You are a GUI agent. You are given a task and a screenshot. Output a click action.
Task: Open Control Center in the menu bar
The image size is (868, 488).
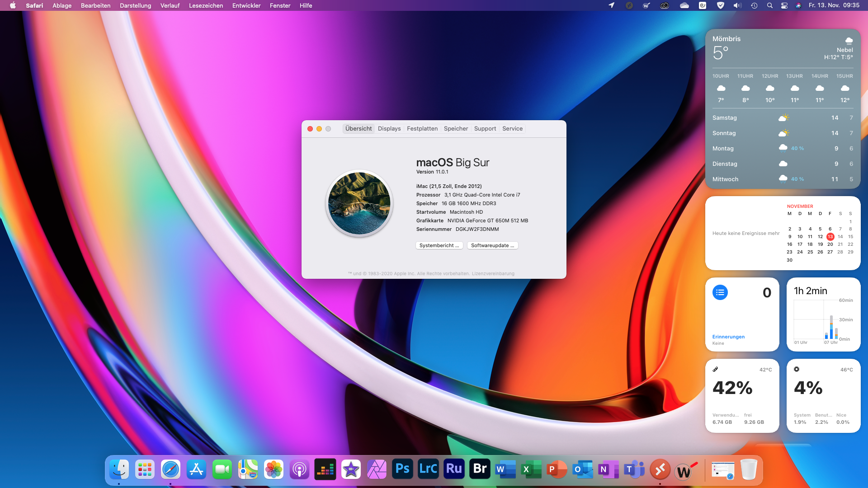point(784,5)
